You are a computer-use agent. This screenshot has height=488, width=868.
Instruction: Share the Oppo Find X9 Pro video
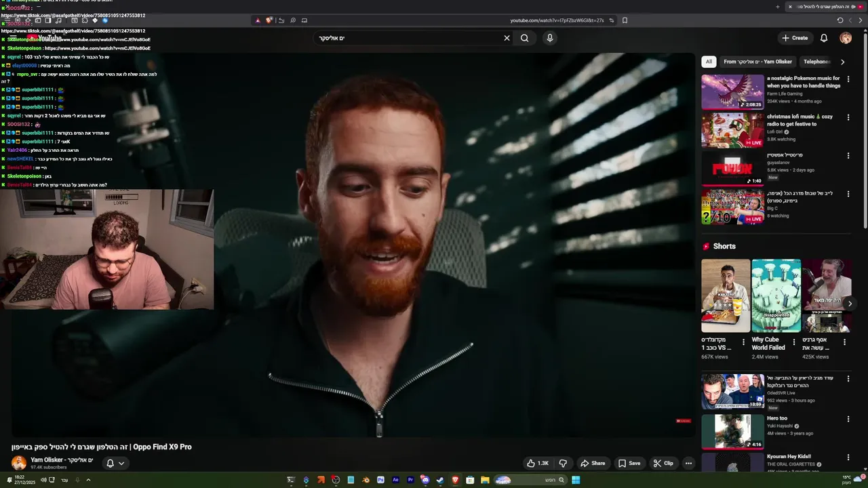point(593,464)
